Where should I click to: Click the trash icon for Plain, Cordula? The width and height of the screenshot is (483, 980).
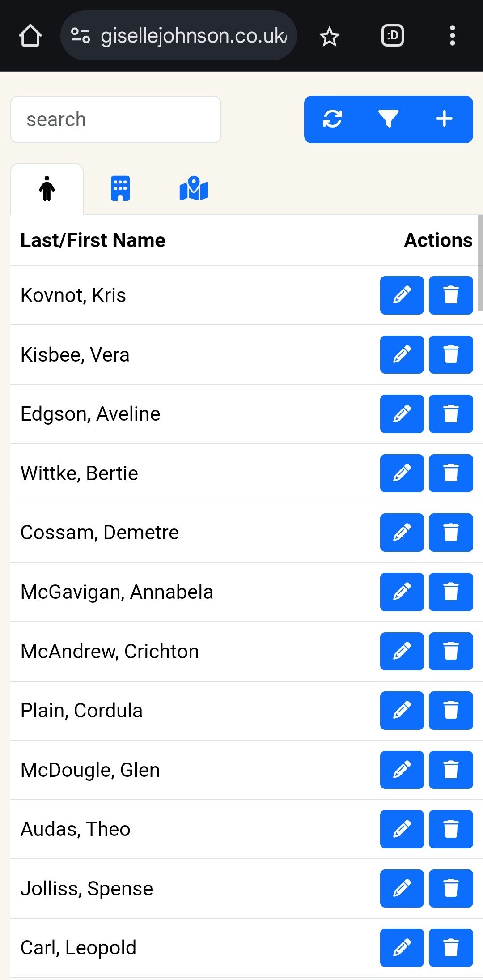[x=450, y=711]
